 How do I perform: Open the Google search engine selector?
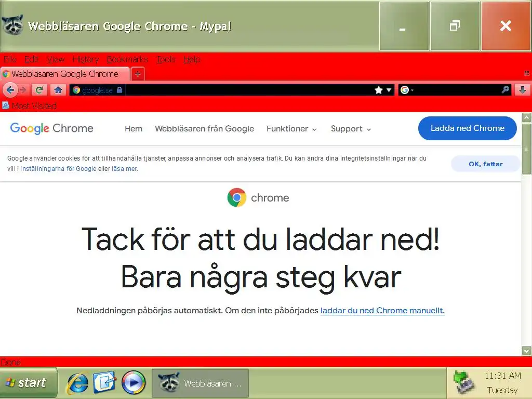(x=406, y=90)
